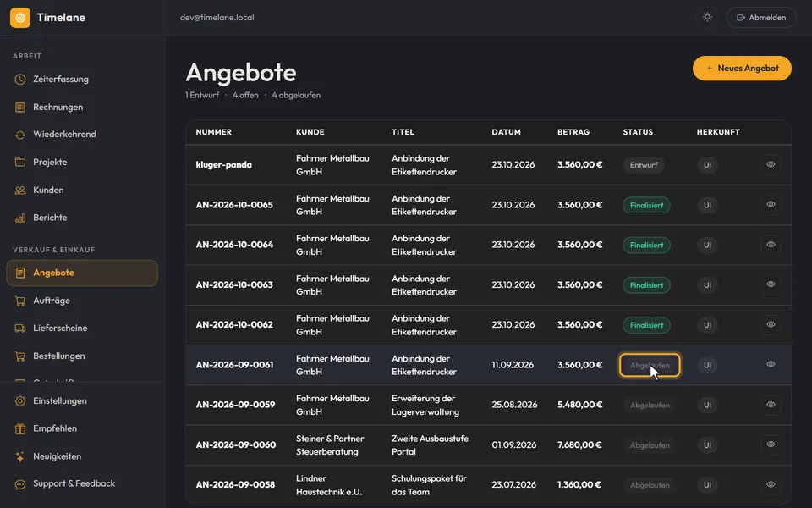Navigate to Lieferscheine
The image size is (812, 508).
point(82,329)
